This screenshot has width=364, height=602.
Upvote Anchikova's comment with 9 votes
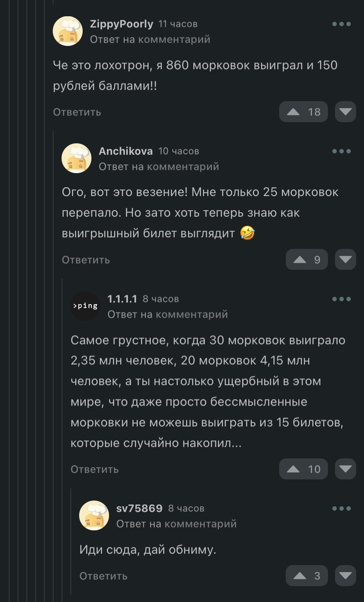click(x=307, y=259)
